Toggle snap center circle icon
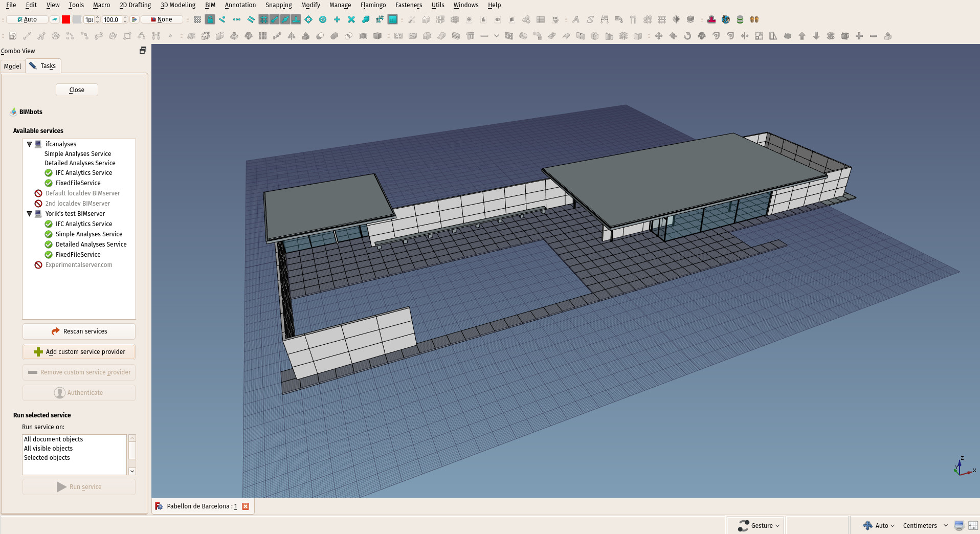The width and height of the screenshot is (980, 534). [x=323, y=19]
